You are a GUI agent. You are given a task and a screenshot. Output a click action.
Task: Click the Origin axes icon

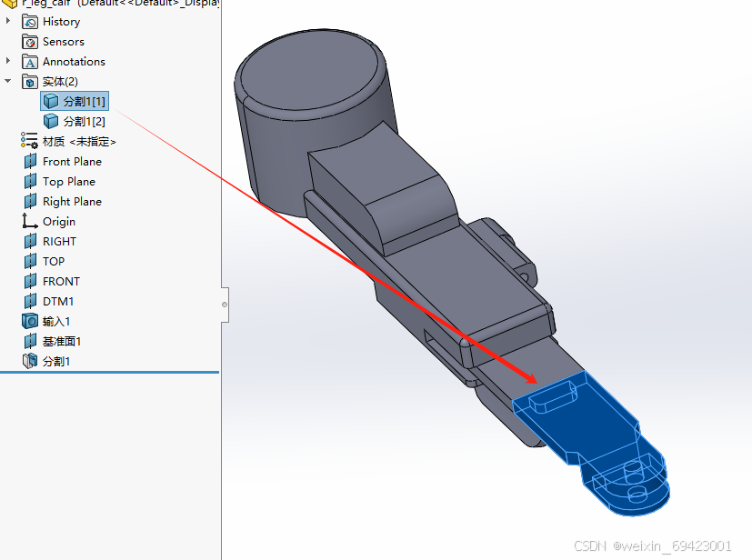point(30,221)
